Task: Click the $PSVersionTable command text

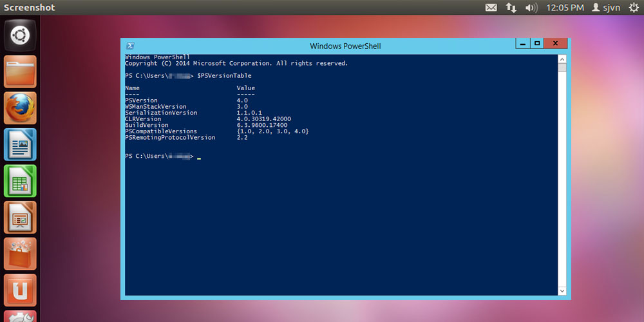Action: [x=224, y=75]
